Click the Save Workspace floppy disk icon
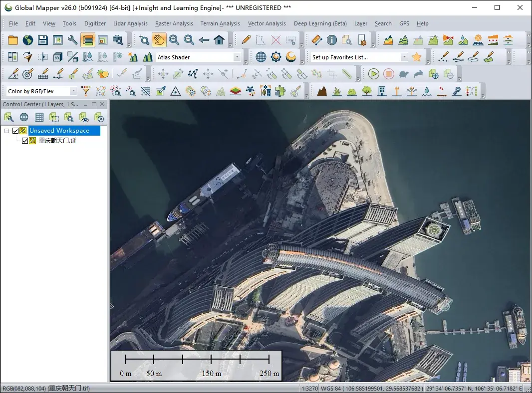Viewport: 532px width, 393px height. [x=43, y=40]
